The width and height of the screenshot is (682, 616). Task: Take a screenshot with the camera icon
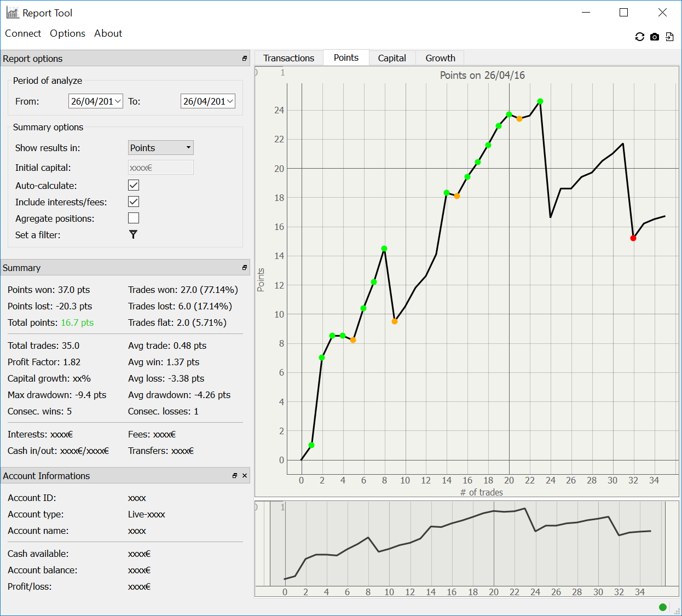pos(655,37)
